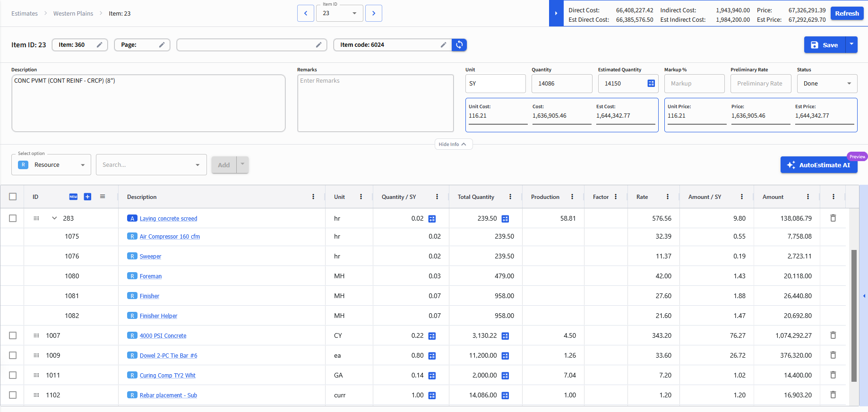Click the NEW badge icon in ID header

click(73, 197)
